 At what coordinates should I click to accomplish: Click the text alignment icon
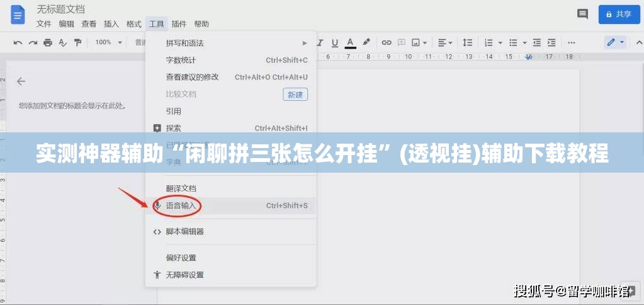[x=442, y=42]
